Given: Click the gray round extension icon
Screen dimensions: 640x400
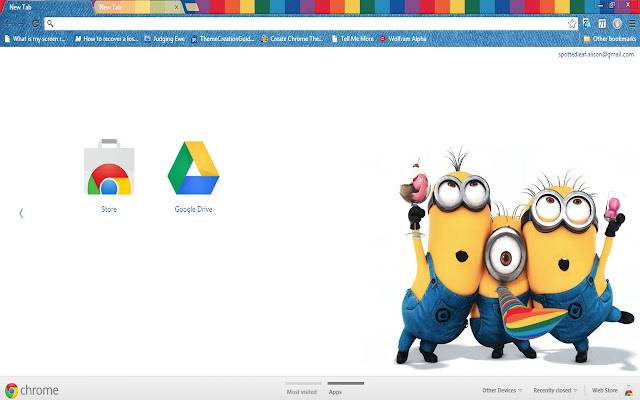Looking at the screenshot, I should pos(617,24).
